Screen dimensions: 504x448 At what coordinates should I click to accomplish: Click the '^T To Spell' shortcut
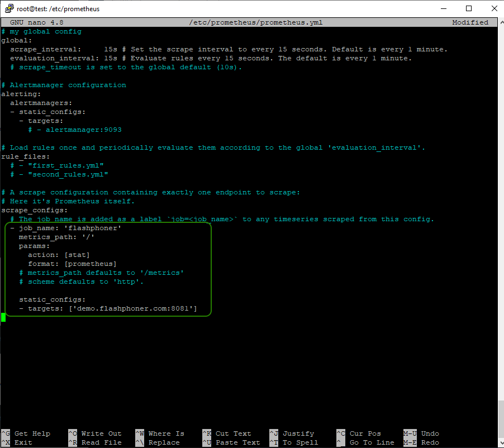tap(294, 442)
